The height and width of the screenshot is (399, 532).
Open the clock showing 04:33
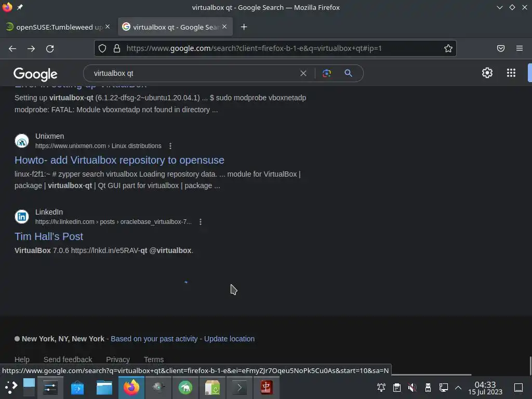pyautogui.click(x=485, y=388)
